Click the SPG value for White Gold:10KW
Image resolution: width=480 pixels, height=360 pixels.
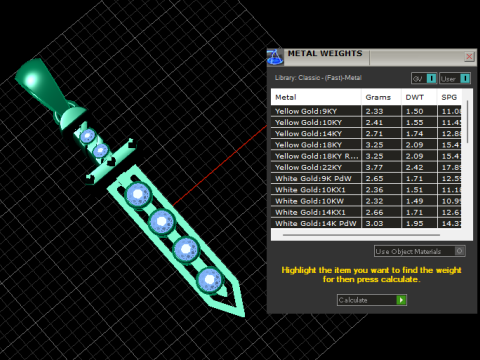pyautogui.click(x=450, y=201)
